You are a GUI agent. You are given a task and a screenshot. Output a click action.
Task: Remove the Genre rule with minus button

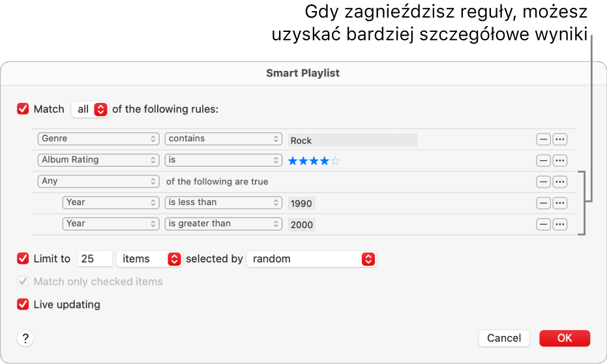coord(543,139)
